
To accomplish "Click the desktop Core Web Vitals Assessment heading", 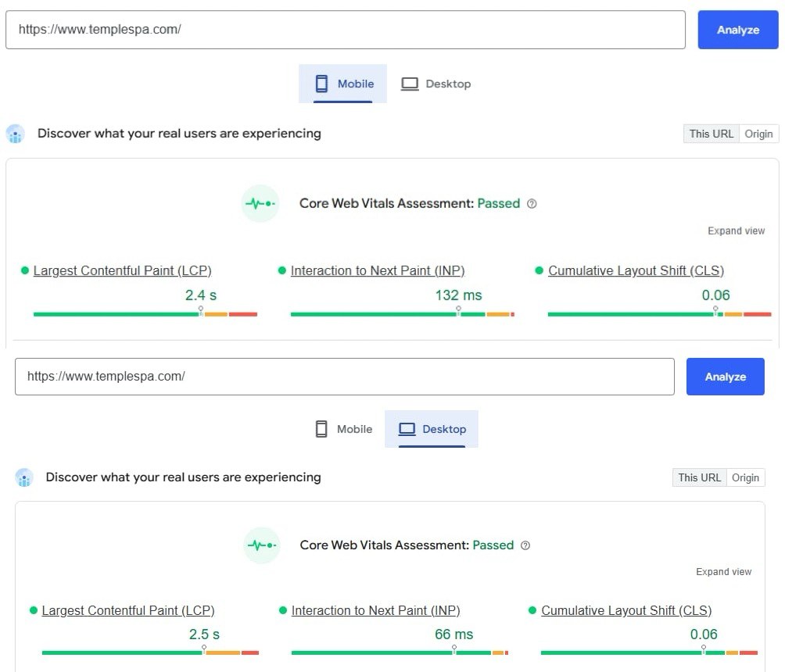I will pos(407,545).
